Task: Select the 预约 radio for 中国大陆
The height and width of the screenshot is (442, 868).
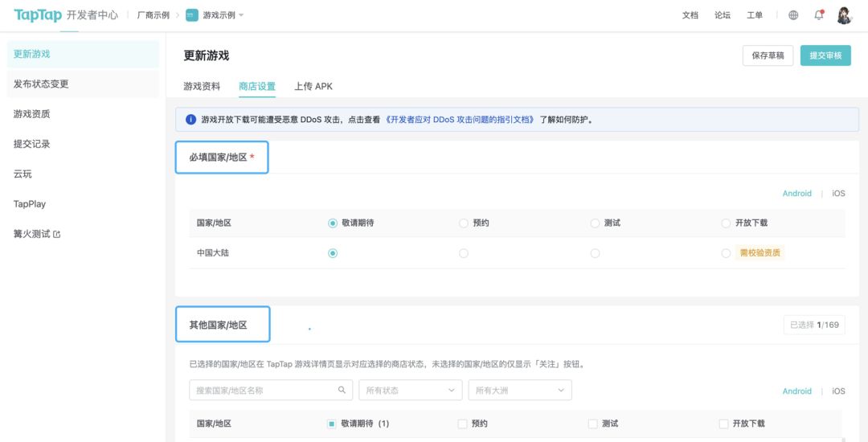Action: pos(463,253)
